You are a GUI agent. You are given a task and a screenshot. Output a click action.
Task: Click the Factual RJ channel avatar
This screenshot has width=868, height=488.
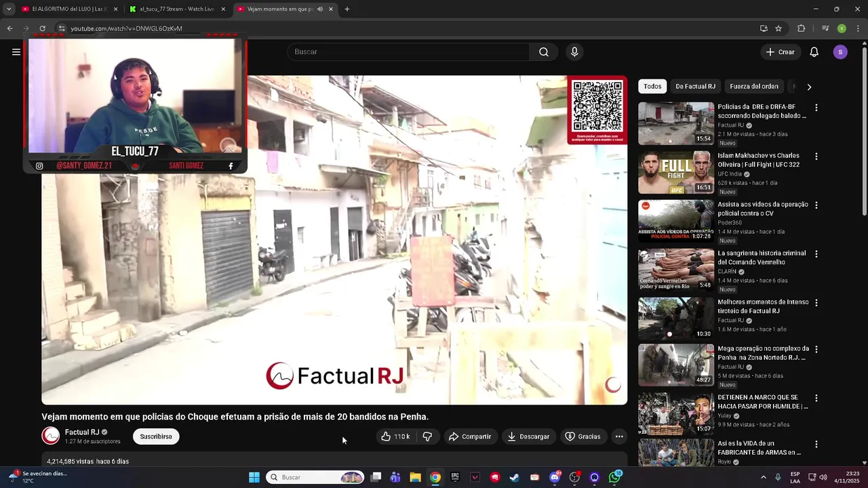tap(50, 436)
